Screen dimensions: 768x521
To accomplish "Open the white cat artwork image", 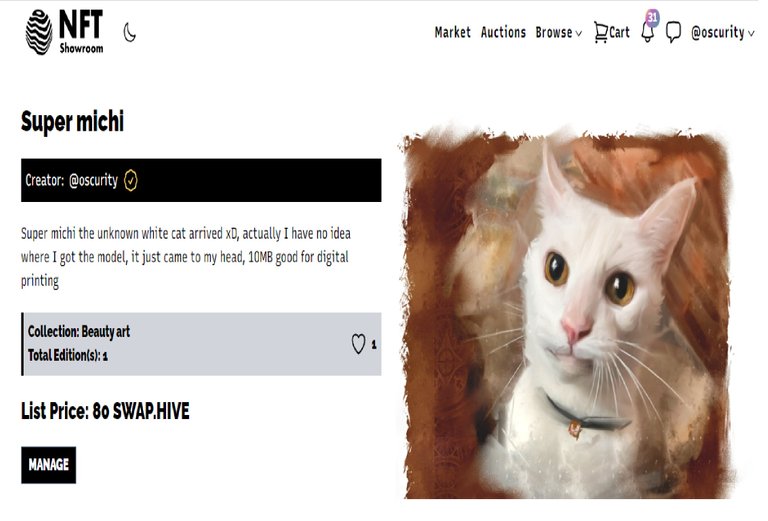I will click(568, 313).
